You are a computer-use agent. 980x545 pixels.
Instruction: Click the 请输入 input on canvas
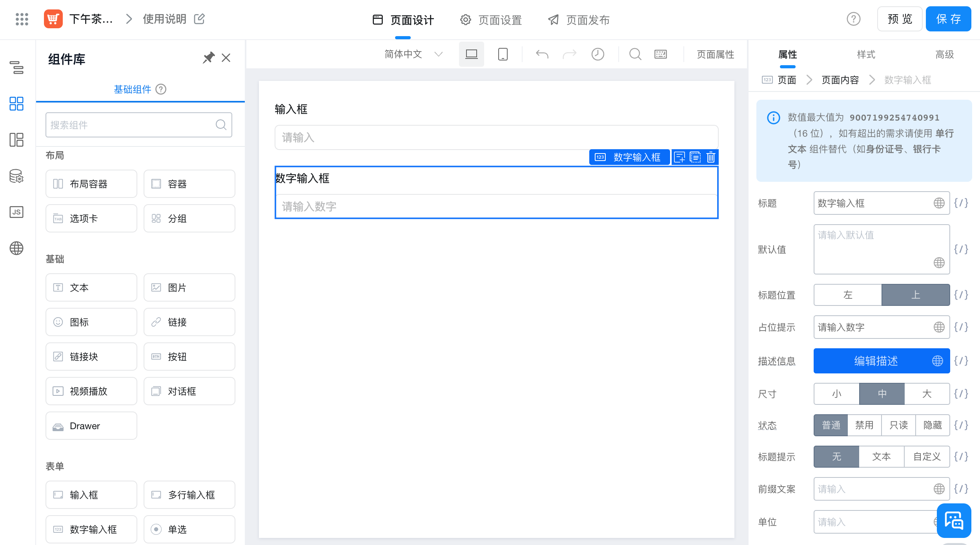(x=496, y=137)
